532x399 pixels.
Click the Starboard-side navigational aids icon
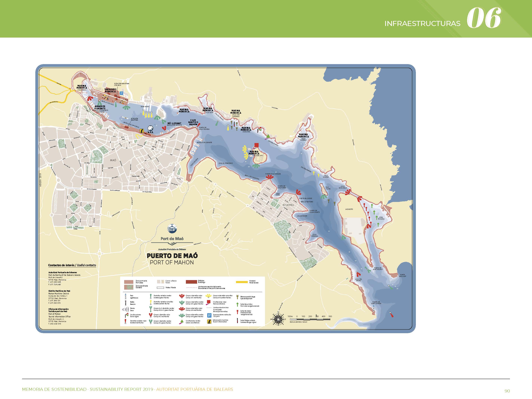tap(238, 312)
